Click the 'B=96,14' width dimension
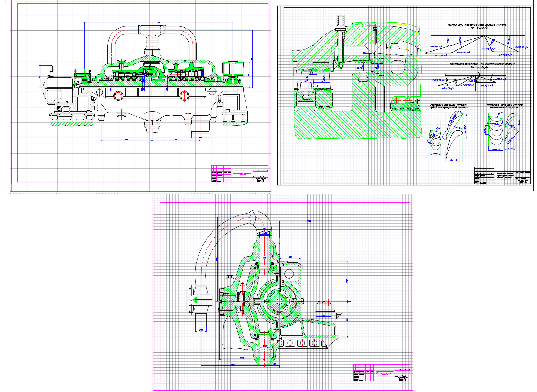This screenshot has width=537, height=392. click(495, 150)
